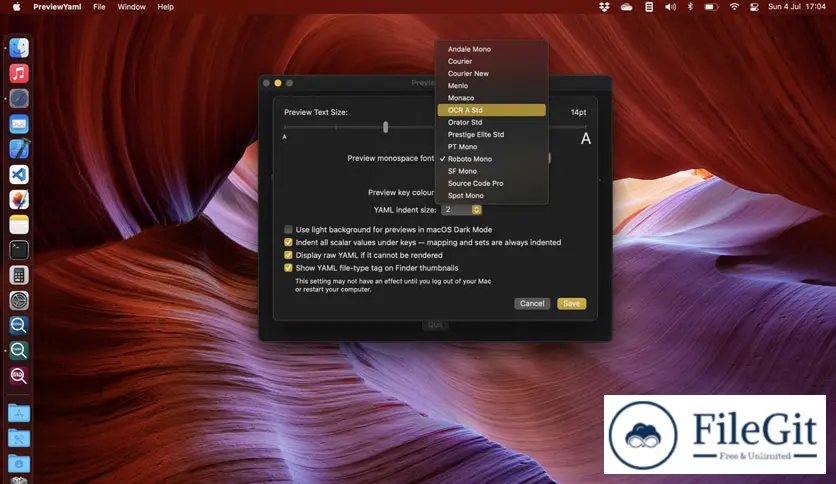
Task: Launch the Music app in the Dock
Action: pyautogui.click(x=19, y=73)
